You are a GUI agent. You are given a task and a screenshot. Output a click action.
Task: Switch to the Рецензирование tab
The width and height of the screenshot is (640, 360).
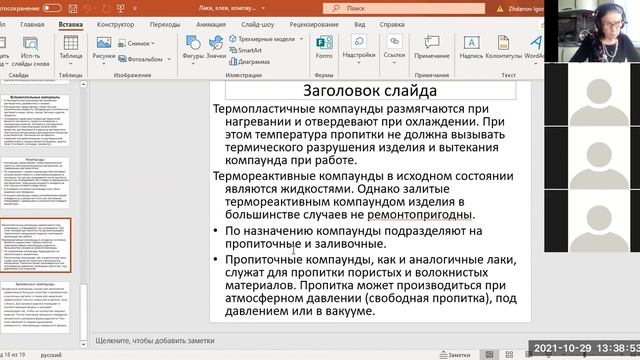pos(314,24)
